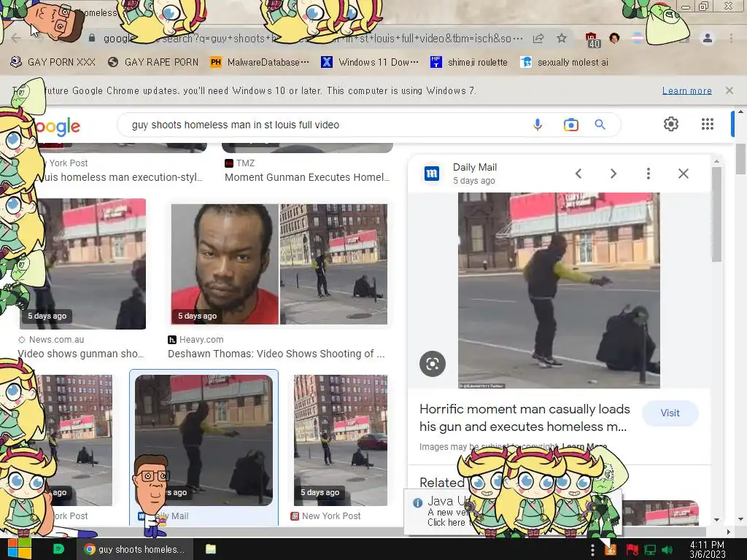The height and width of the screenshot is (560, 747).
Task: Show hidden tray icons
Action: 592,550
